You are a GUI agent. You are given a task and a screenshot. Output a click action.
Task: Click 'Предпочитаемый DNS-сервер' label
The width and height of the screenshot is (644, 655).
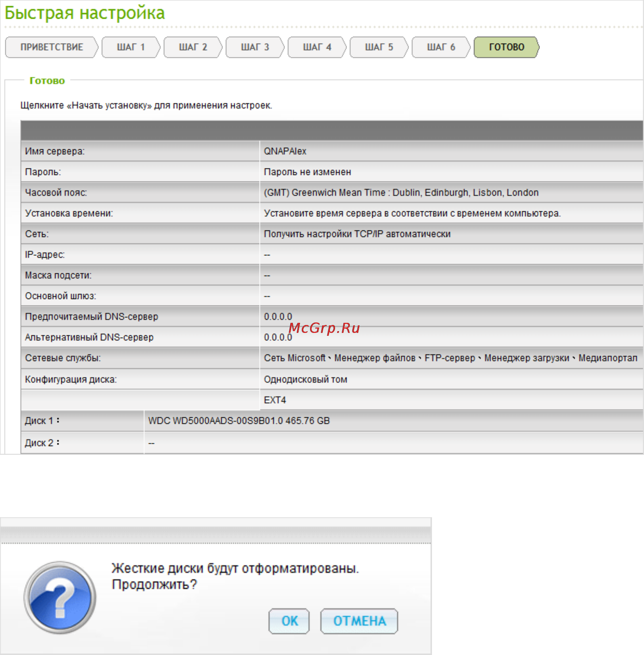[x=91, y=317]
